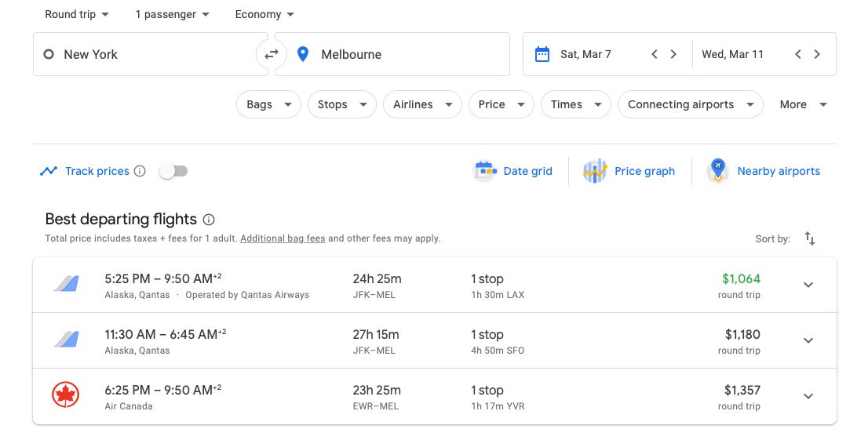This screenshot has width=868, height=440.
Task: Follow the Additional bag fees link
Action: 283,238
